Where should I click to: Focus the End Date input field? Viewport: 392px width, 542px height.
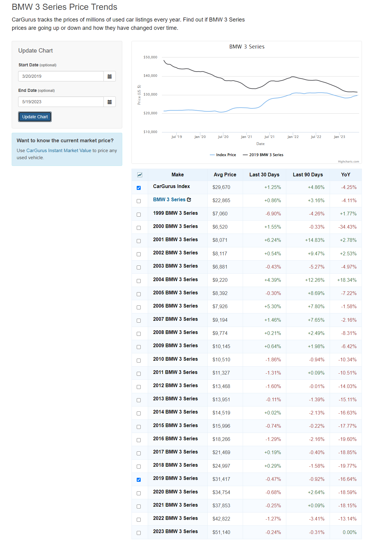[61, 102]
